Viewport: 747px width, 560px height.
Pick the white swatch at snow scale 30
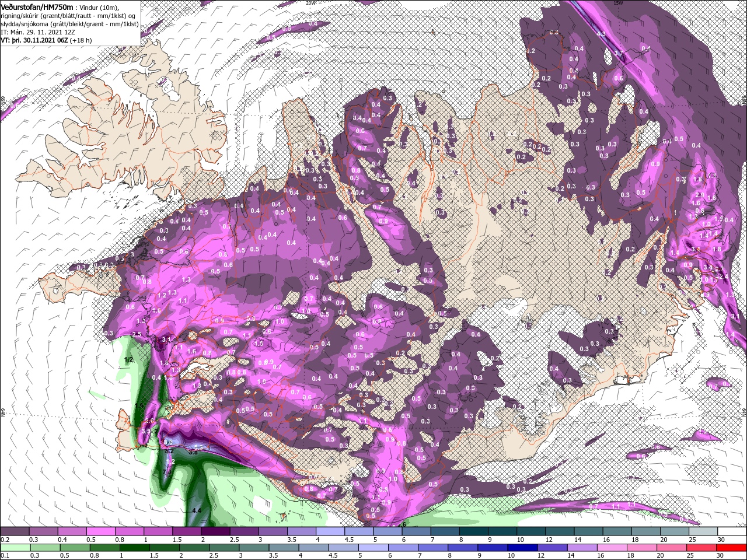(732, 531)
